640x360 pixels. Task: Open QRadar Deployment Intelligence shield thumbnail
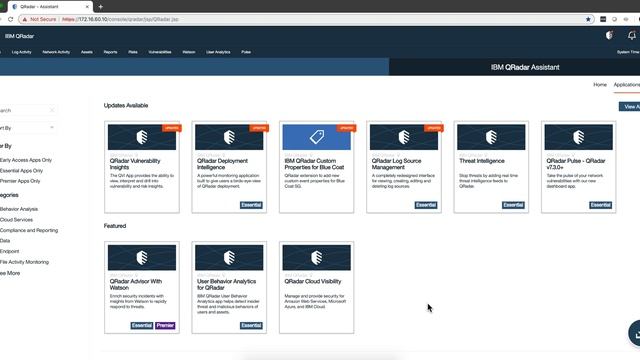click(x=229, y=137)
